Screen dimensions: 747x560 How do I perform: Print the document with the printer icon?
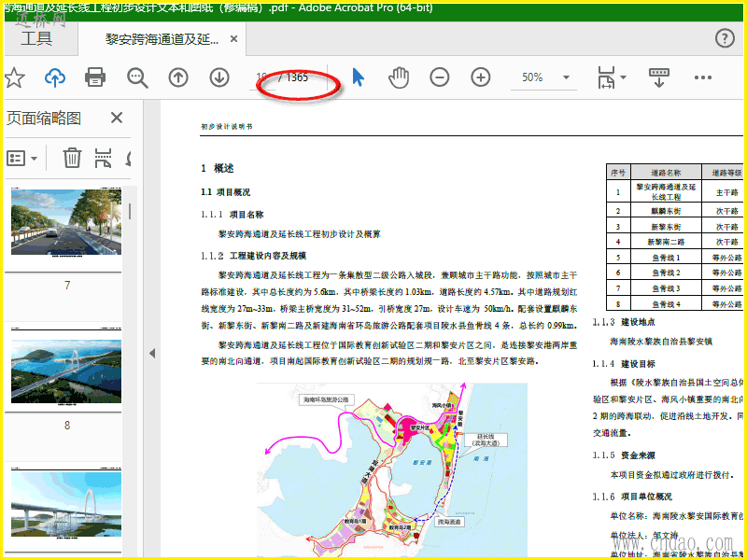point(95,77)
